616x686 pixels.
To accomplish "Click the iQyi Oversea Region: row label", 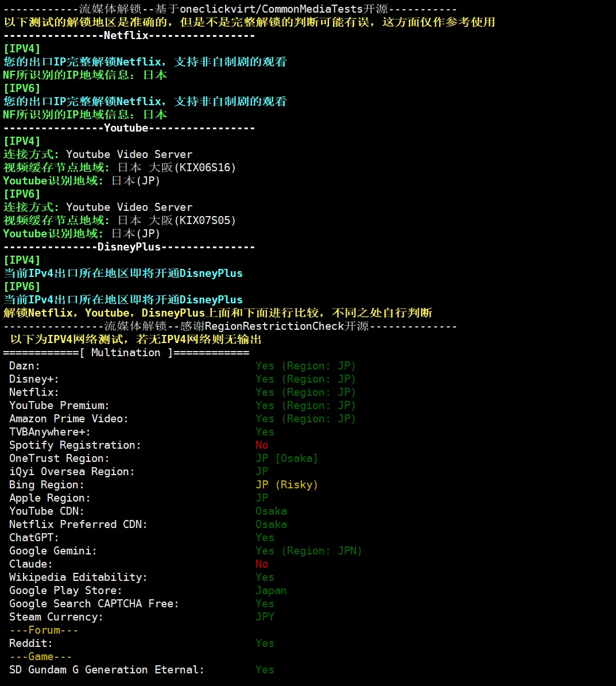I will point(72,472).
